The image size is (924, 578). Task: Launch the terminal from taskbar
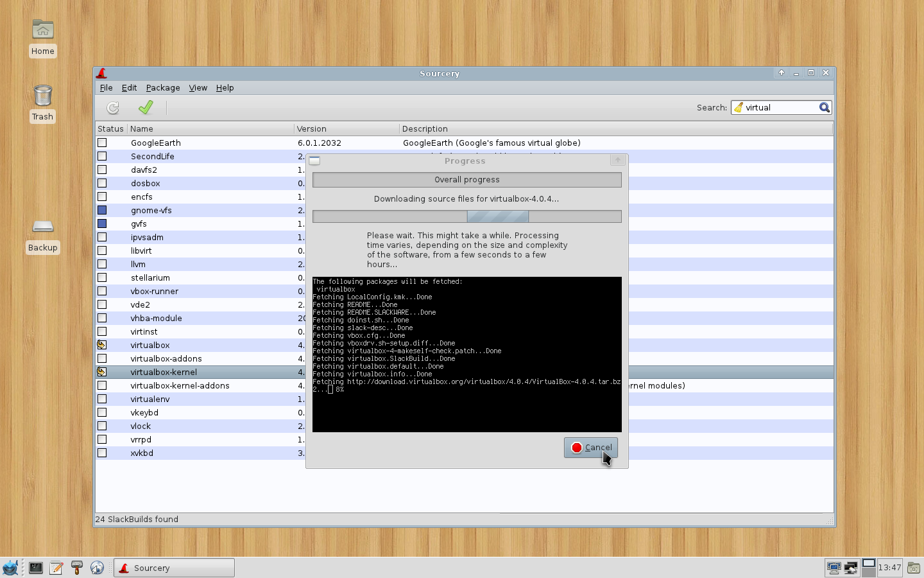(x=36, y=568)
